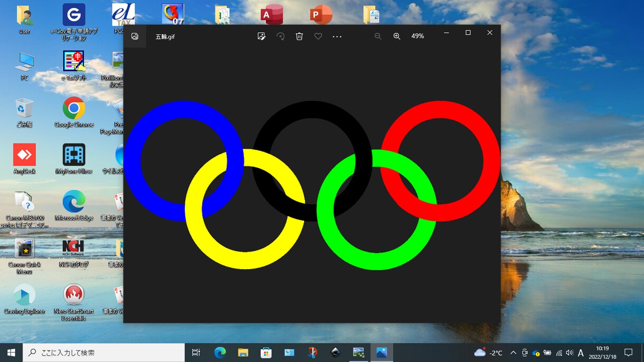
Task: Select the e-Gov電子申請アプリケーション desktop icon
Action: pyautogui.click(x=74, y=23)
